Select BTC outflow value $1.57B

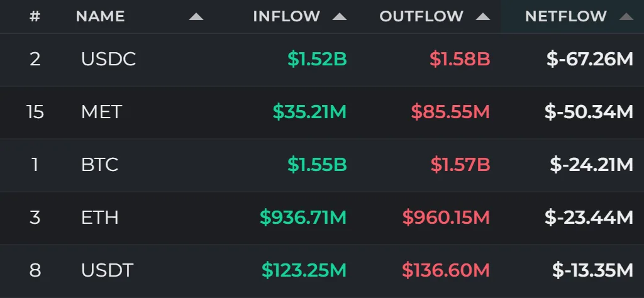[x=460, y=165]
